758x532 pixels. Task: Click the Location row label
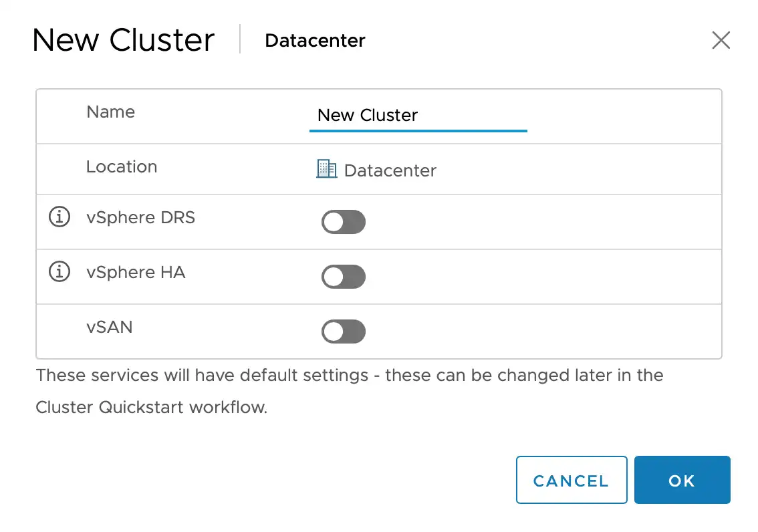(122, 166)
